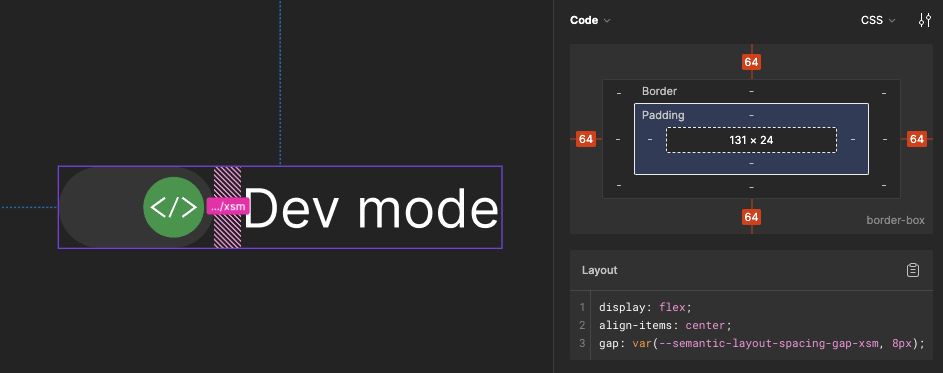Select the pink .../xsm gap label
The width and height of the screenshot is (943, 373).
click(x=228, y=206)
